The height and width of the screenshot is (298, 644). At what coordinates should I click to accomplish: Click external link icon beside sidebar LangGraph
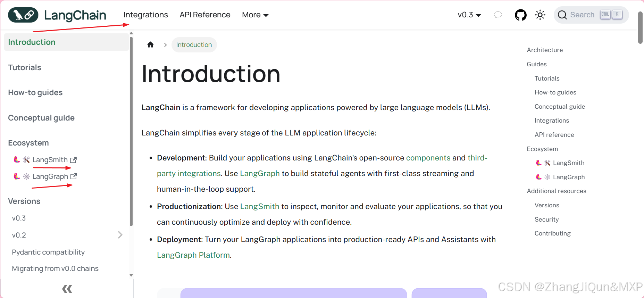coord(74,176)
